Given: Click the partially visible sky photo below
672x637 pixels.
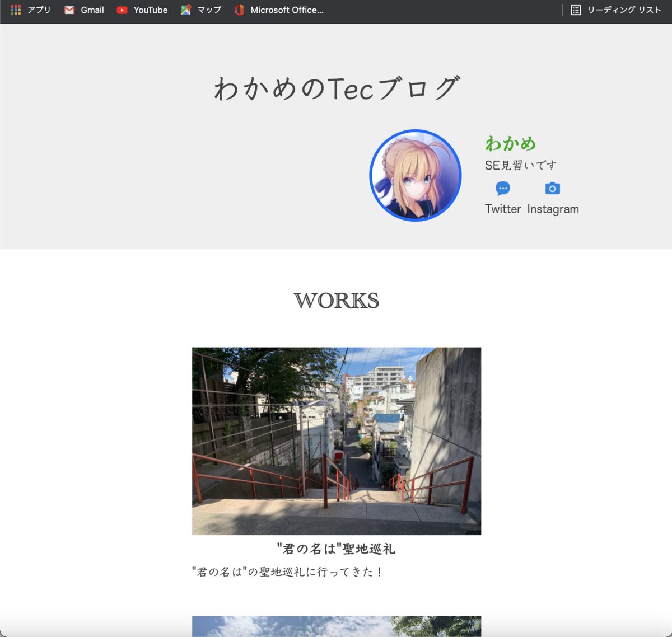Looking at the screenshot, I should [x=337, y=626].
